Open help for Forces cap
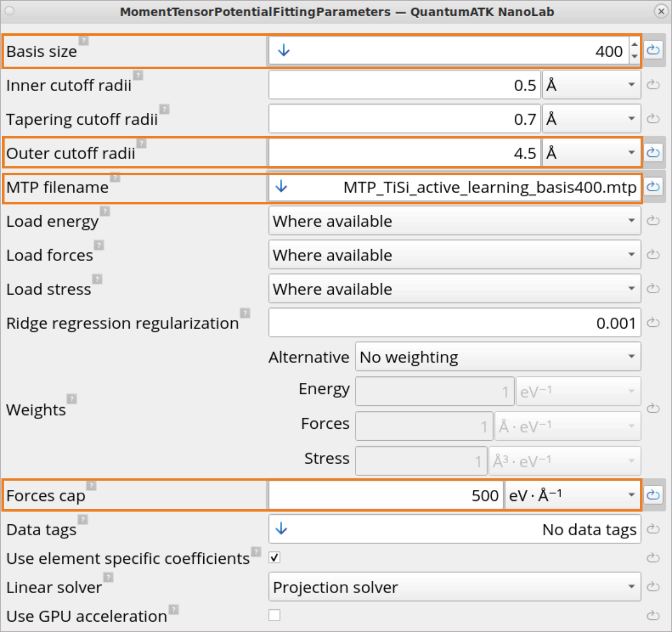Image resolution: width=672 pixels, height=632 pixels. point(91,486)
